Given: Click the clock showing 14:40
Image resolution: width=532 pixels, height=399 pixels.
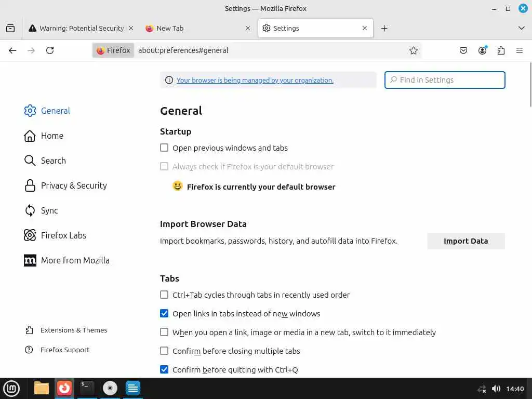Looking at the screenshot, I should 515,389.
